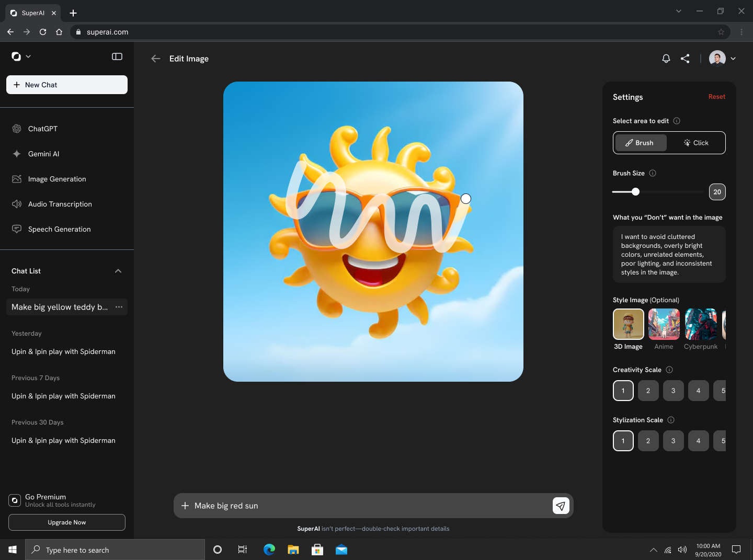Click the share icon in header
Screen dimensions: 753x560
point(685,59)
